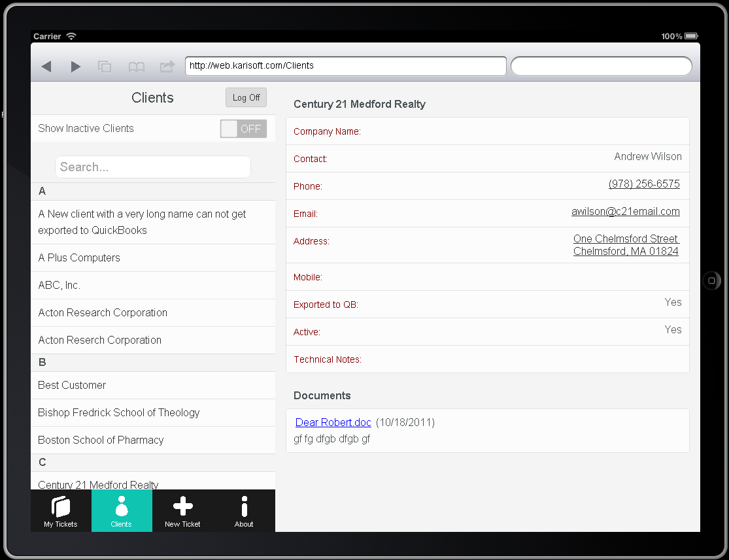The height and width of the screenshot is (560, 729).
Task: Select the Clients icon in bottom bar
Action: 122,510
